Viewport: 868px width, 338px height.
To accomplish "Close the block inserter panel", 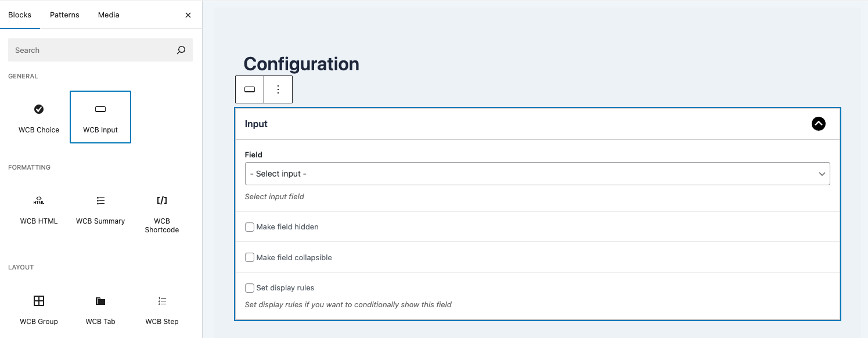I will click(188, 15).
